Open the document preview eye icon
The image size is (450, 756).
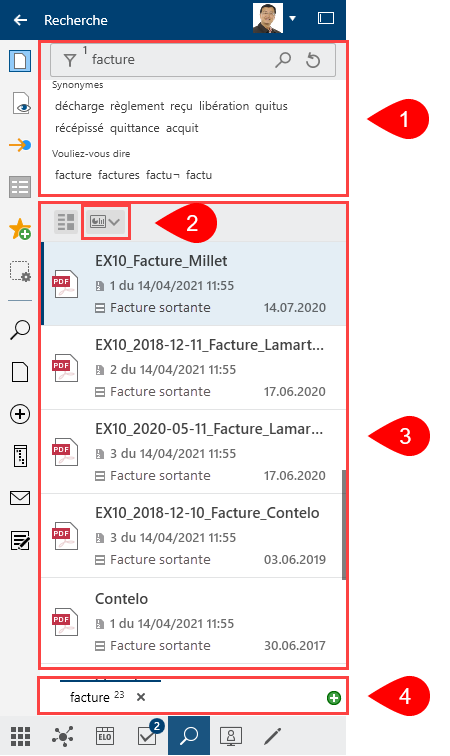(x=20, y=104)
